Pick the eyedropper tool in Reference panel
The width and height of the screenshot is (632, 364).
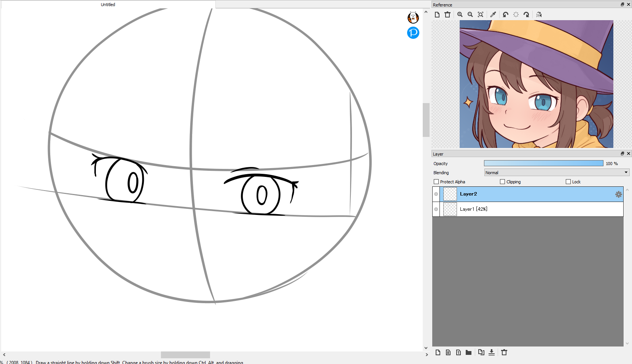tap(493, 14)
